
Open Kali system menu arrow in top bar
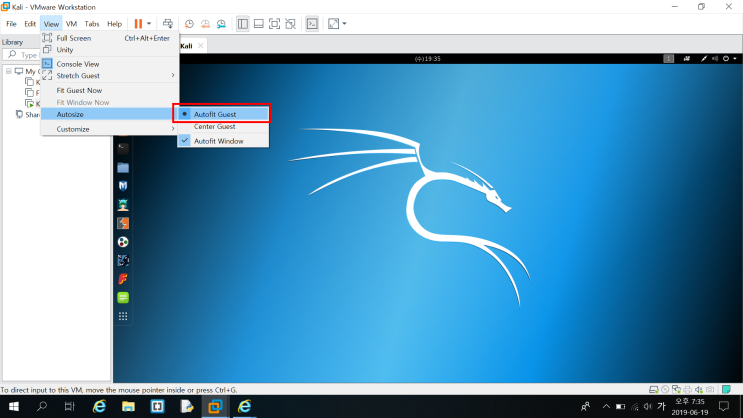[x=735, y=59]
